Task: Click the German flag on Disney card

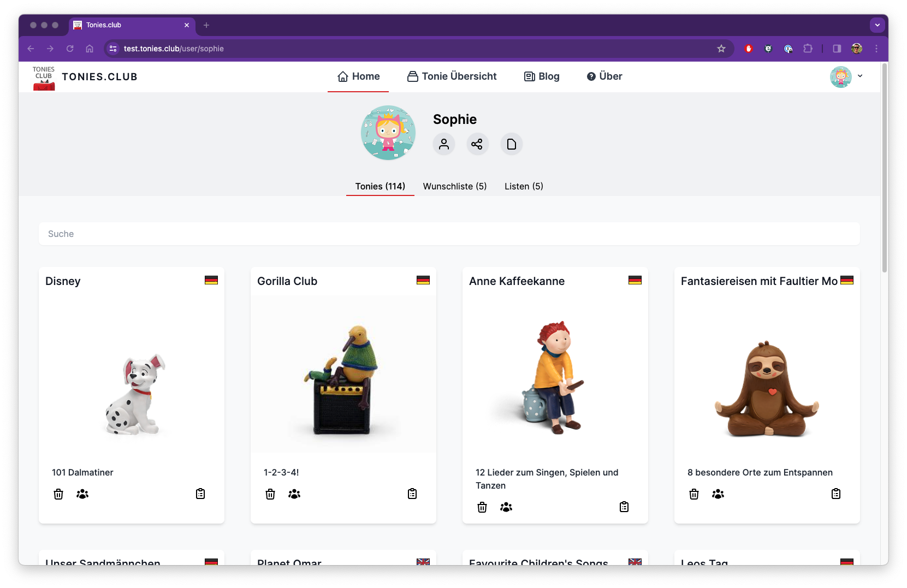Action: point(211,280)
